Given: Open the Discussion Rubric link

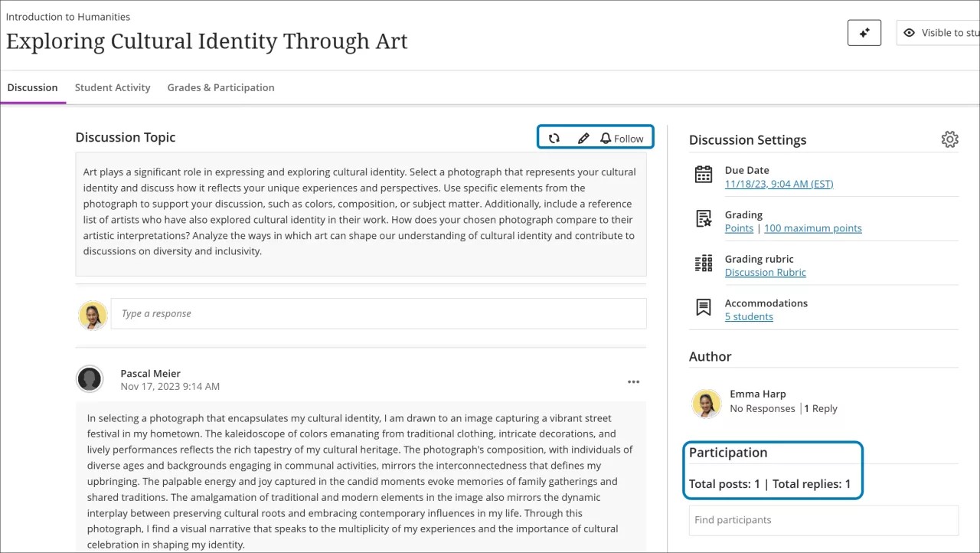Looking at the screenshot, I should click(765, 272).
